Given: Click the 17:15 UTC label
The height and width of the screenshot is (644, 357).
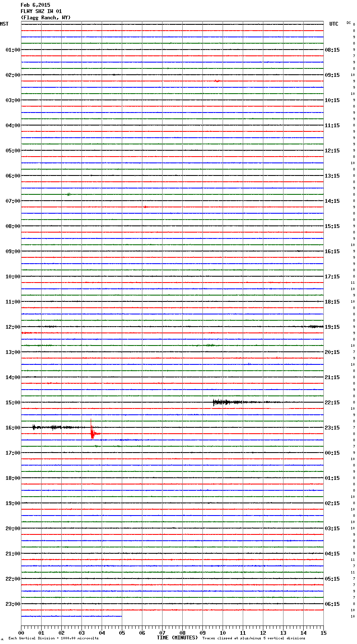Looking at the screenshot, I should tap(332, 277).
